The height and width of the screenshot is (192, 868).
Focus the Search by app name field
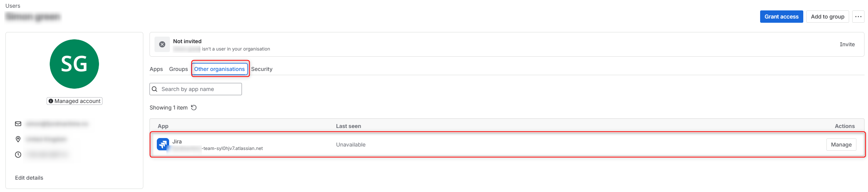tap(196, 89)
